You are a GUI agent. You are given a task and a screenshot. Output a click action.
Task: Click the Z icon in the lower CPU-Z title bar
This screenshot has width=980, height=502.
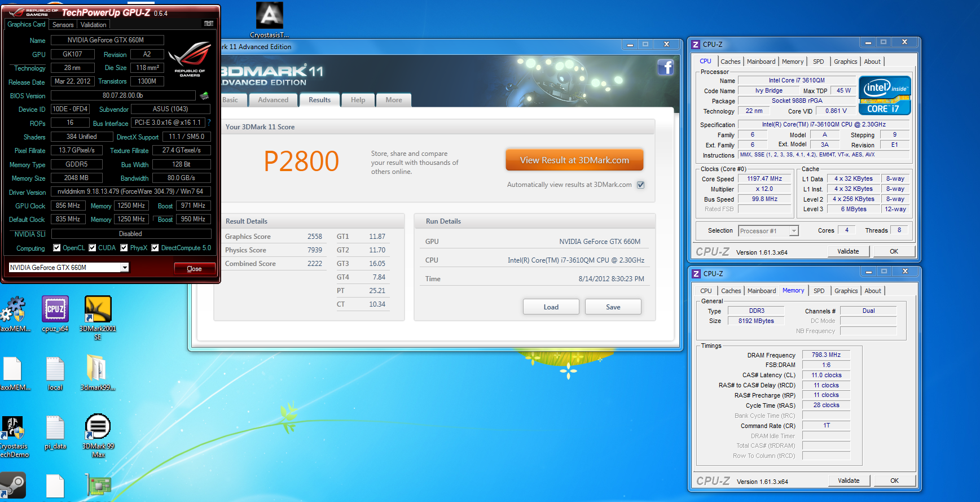point(696,274)
